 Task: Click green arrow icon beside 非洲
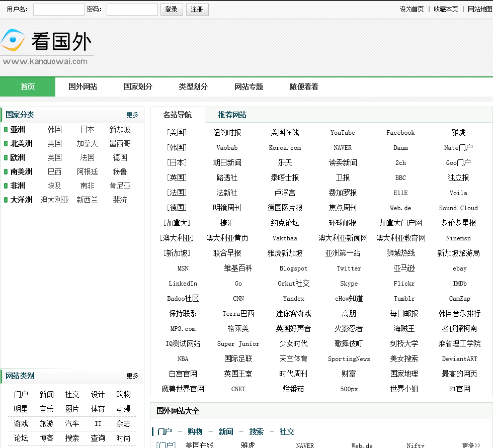[x=6, y=186]
